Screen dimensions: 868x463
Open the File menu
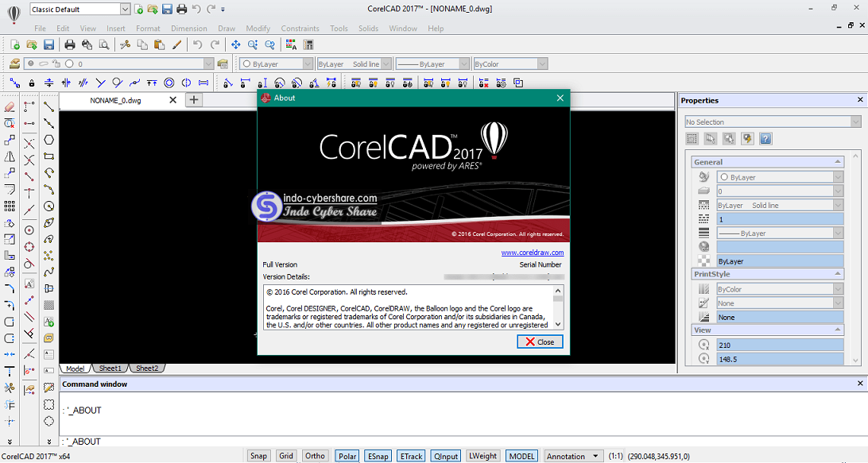[40, 29]
